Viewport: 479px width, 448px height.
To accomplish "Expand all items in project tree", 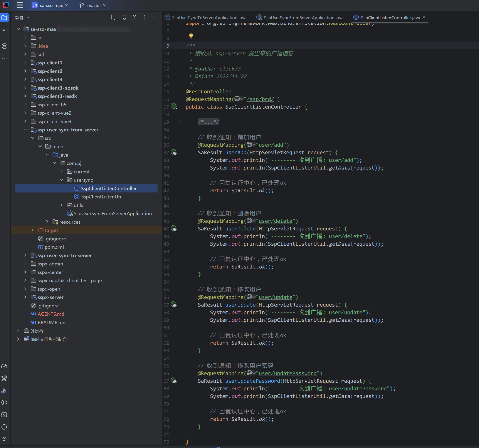I will click(124, 17).
